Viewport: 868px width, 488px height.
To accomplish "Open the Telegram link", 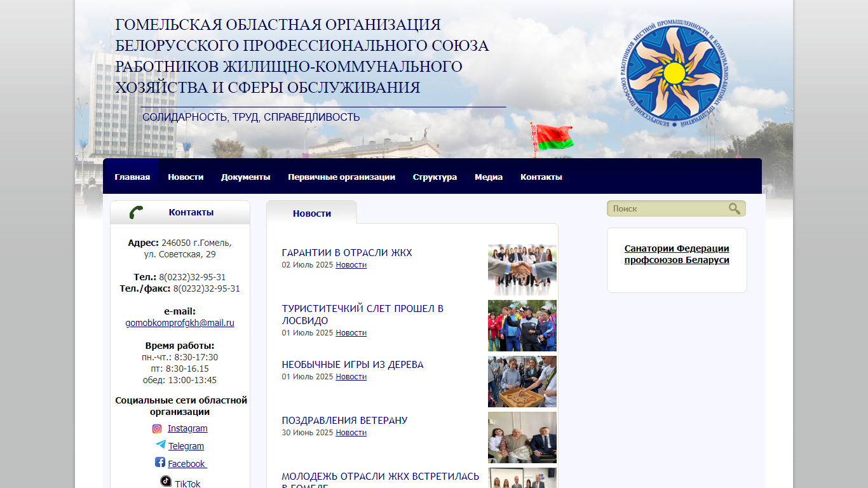I will tap(186, 446).
